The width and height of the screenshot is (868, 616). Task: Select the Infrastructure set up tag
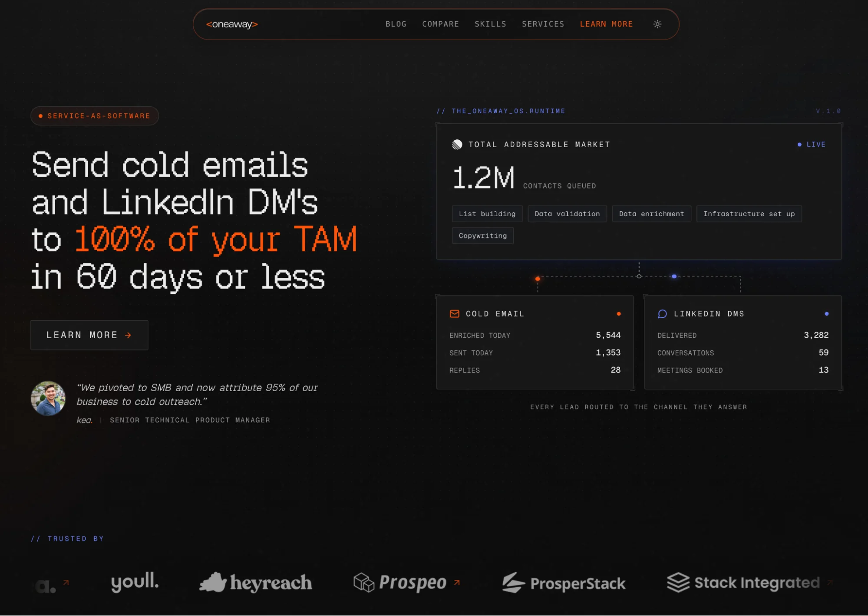pos(749,214)
